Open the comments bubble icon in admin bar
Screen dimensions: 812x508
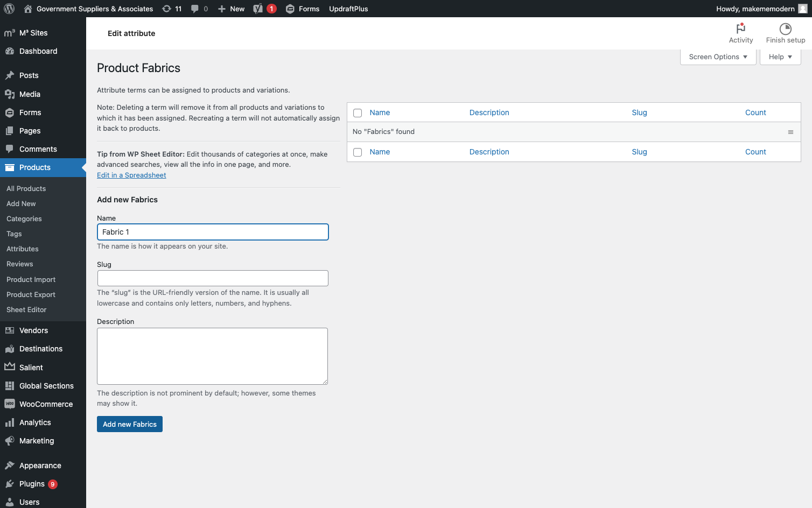pyautogui.click(x=195, y=9)
